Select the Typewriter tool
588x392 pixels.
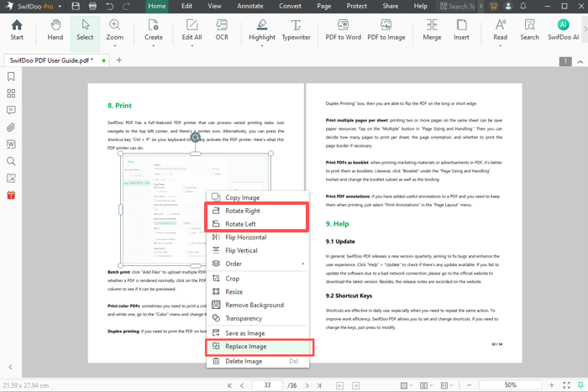[296, 30]
